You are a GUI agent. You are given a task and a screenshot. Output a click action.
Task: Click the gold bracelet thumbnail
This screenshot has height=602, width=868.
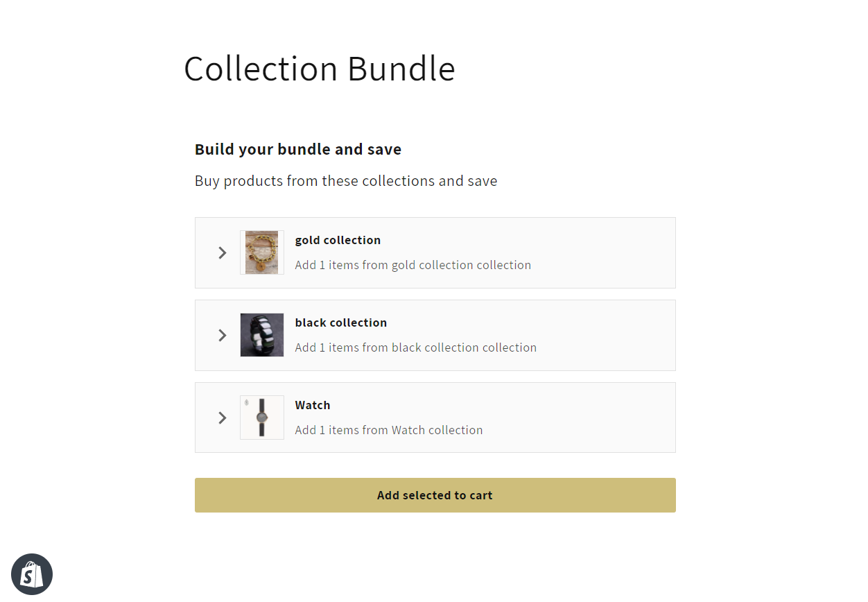pos(262,252)
